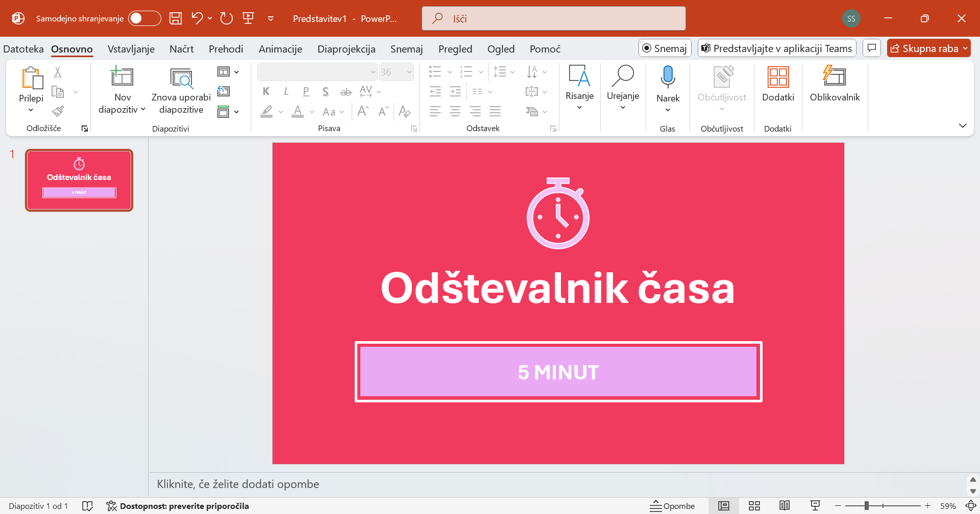Switch to the Animacije tab
The image size is (980, 514).
pyautogui.click(x=280, y=49)
